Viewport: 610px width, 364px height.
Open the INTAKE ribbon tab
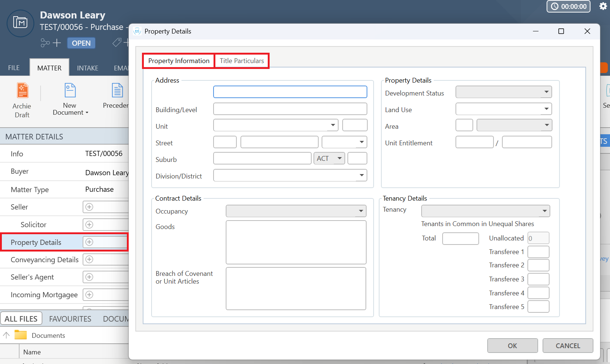pyautogui.click(x=88, y=68)
